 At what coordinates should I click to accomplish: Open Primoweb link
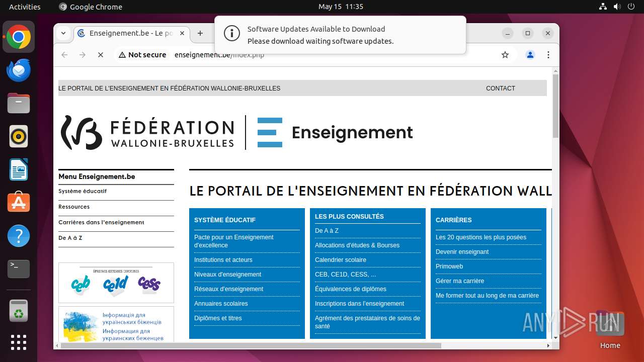(449, 266)
